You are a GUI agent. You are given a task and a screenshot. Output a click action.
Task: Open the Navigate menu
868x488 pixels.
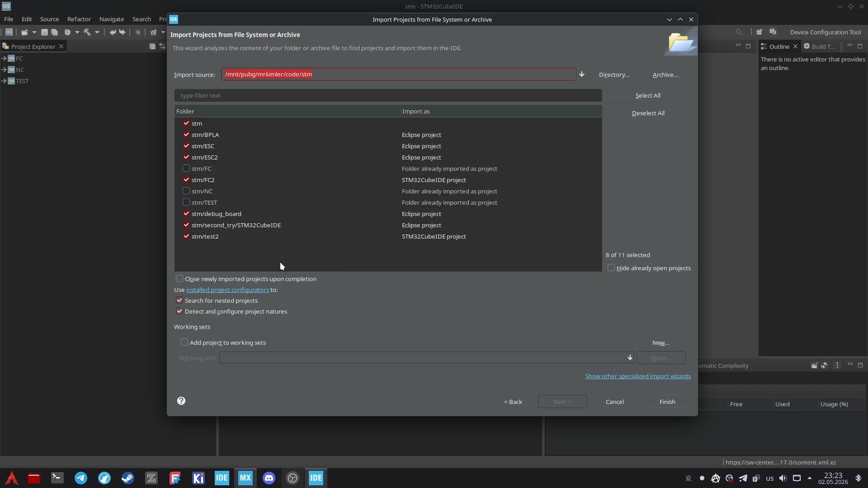pyautogui.click(x=112, y=19)
